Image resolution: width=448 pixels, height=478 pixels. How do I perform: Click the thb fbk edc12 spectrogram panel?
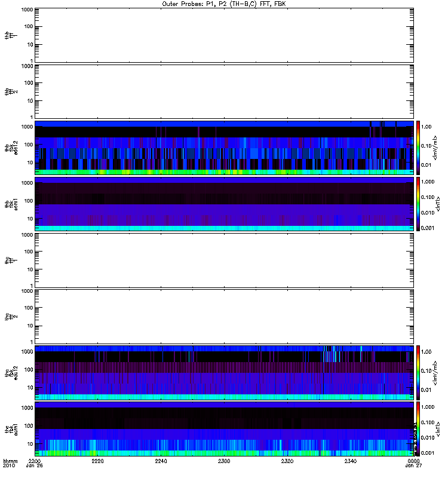coord(224,148)
